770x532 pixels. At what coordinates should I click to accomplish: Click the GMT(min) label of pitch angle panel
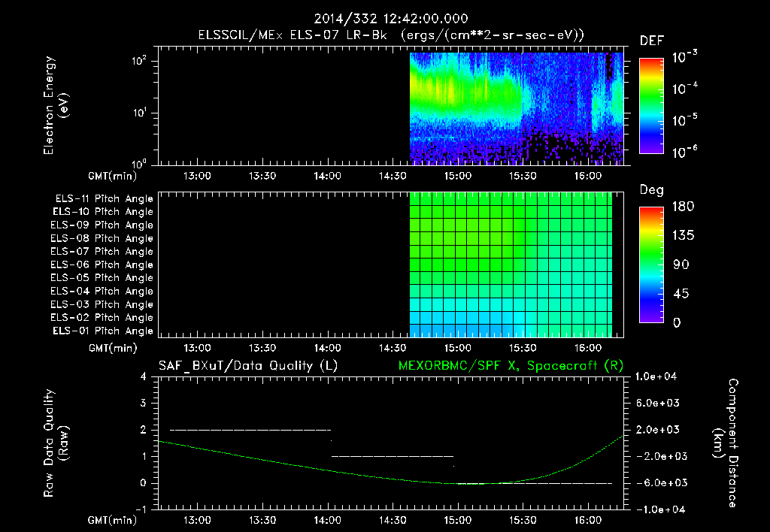coord(113,349)
